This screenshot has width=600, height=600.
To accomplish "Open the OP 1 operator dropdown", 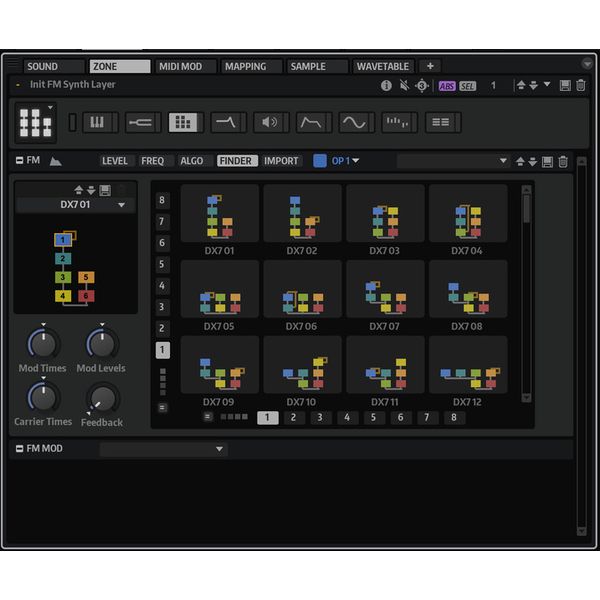I will (344, 161).
